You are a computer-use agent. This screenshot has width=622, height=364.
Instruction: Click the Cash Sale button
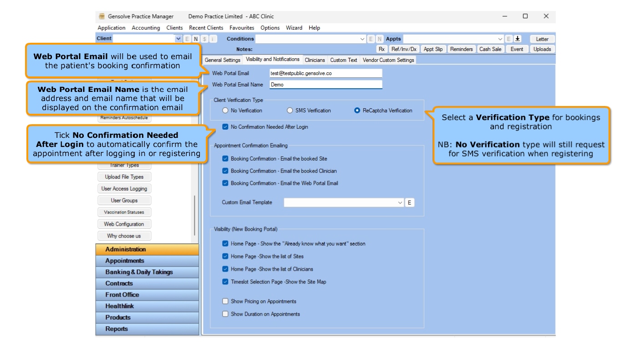pyautogui.click(x=490, y=49)
